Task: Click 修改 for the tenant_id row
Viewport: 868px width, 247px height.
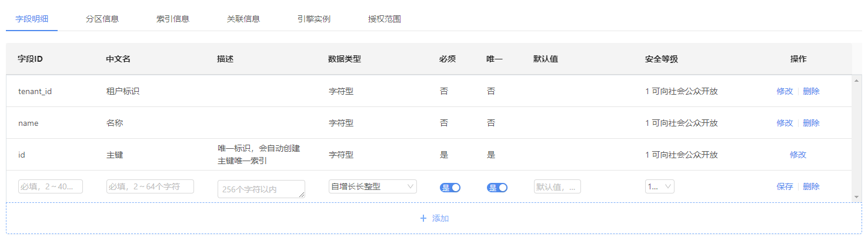Action: coord(784,91)
